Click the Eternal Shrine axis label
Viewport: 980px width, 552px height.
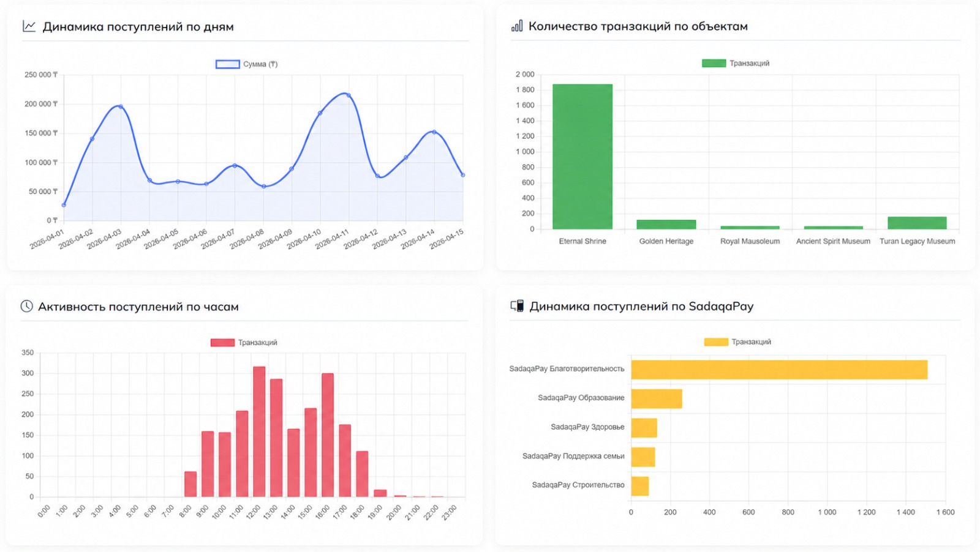582,241
